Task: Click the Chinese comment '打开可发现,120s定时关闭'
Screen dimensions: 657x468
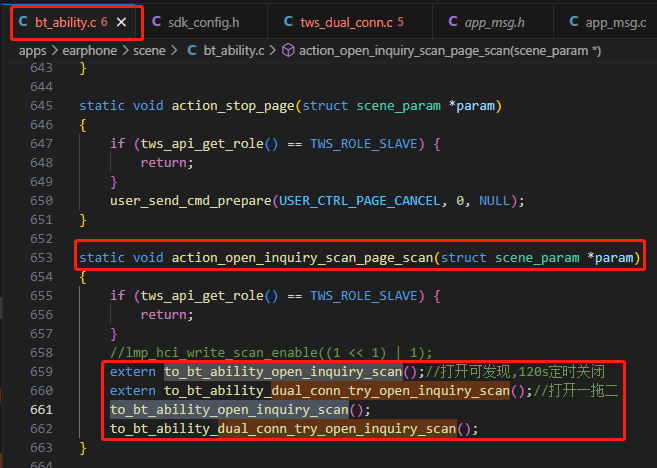Action: 515,372
